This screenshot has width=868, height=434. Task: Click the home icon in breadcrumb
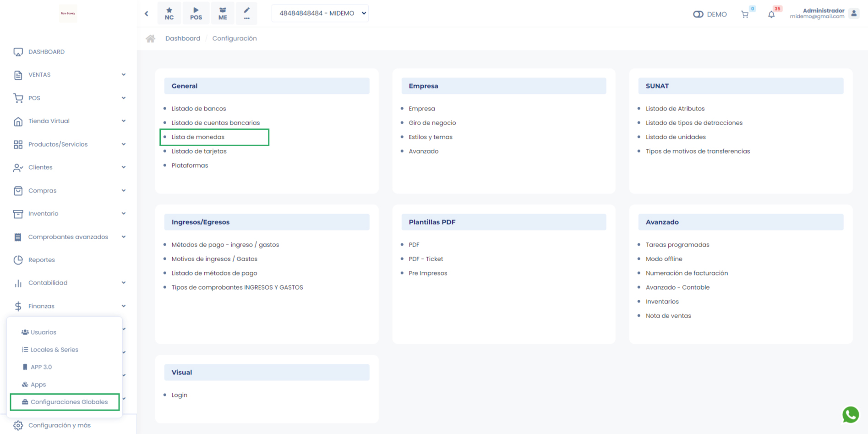tap(150, 38)
